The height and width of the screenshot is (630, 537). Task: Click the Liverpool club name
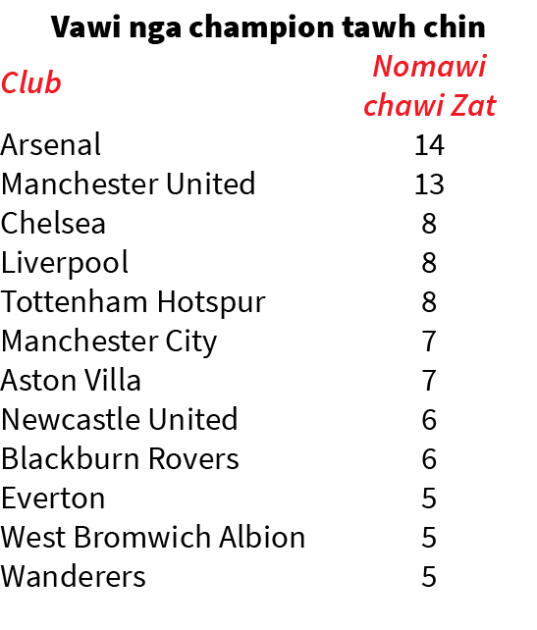click(x=65, y=263)
